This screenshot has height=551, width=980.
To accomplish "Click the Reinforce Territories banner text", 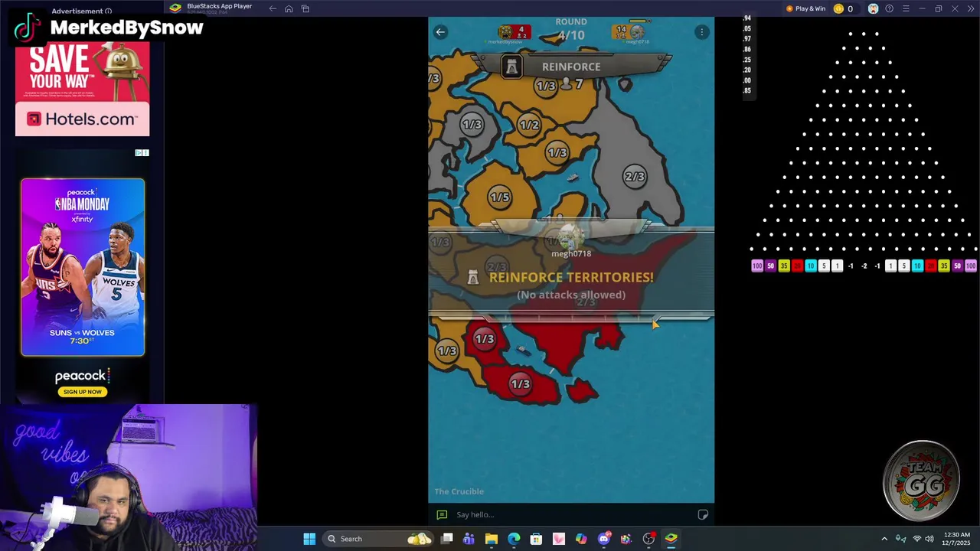I will pyautogui.click(x=571, y=277).
